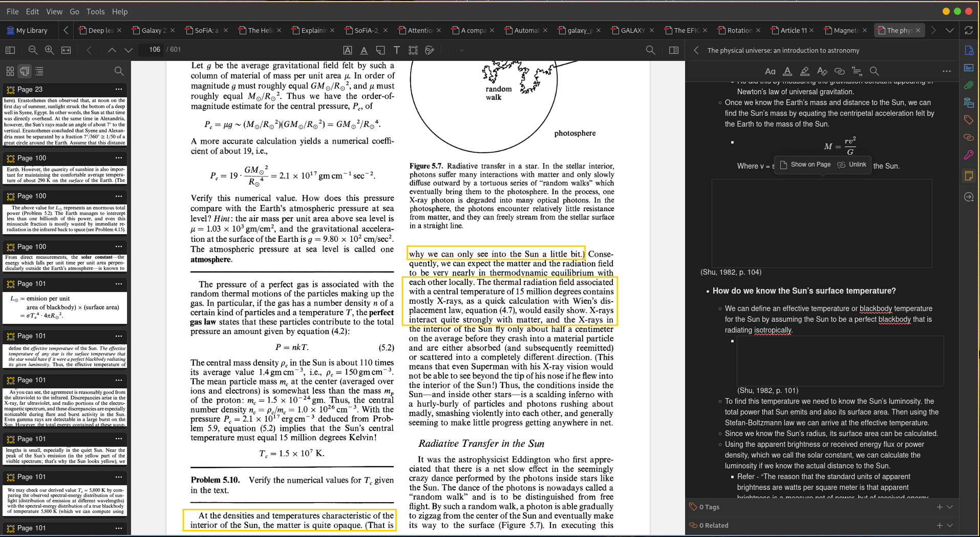Screen dimensions: 980x537
Task: Find and replace within the note
Action: 875,71
